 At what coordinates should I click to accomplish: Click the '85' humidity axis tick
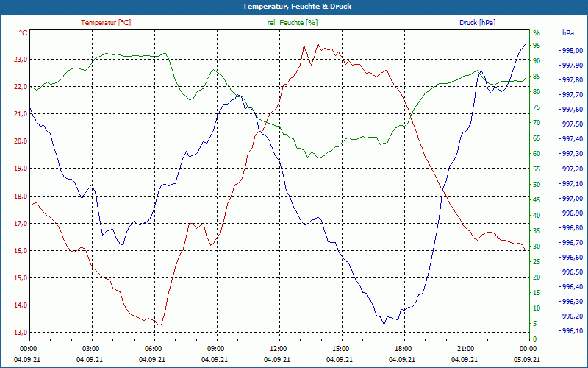[537, 77]
